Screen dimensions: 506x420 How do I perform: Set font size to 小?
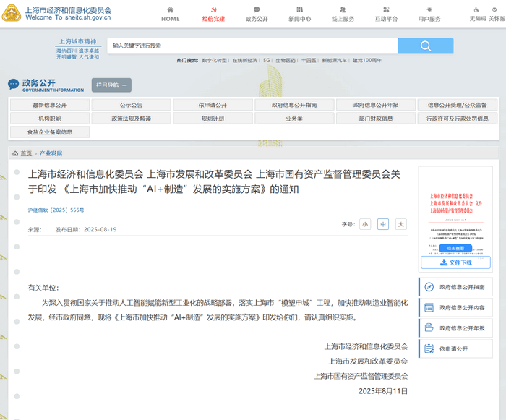click(365, 224)
